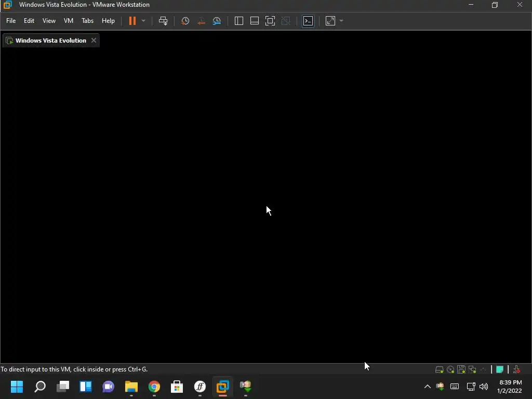
Task: Open the touch keyboard tray icon
Action: [x=455, y=387]
